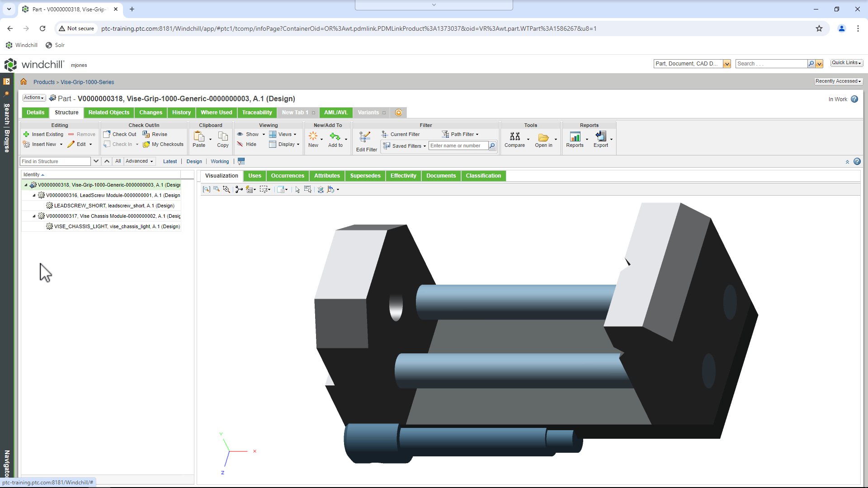Apply the Latest filter link
868x488 pixels.
(170, 161)
